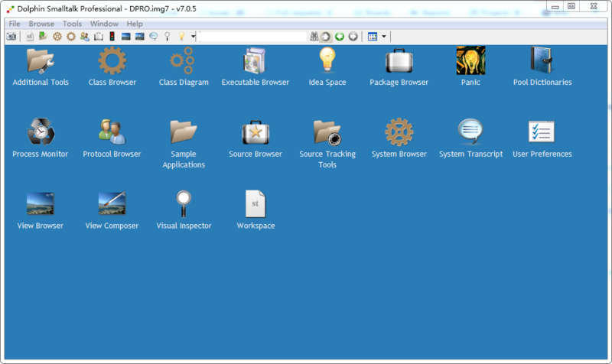Screen dimensions: 612x364
Task: Click the toolbar search text field
Action: pos(254,37)
